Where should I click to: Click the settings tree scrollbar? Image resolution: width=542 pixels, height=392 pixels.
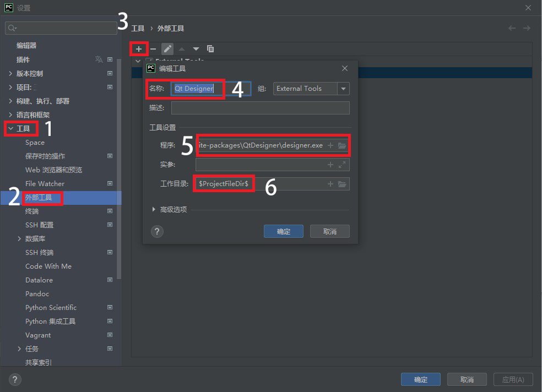point(120,169)
